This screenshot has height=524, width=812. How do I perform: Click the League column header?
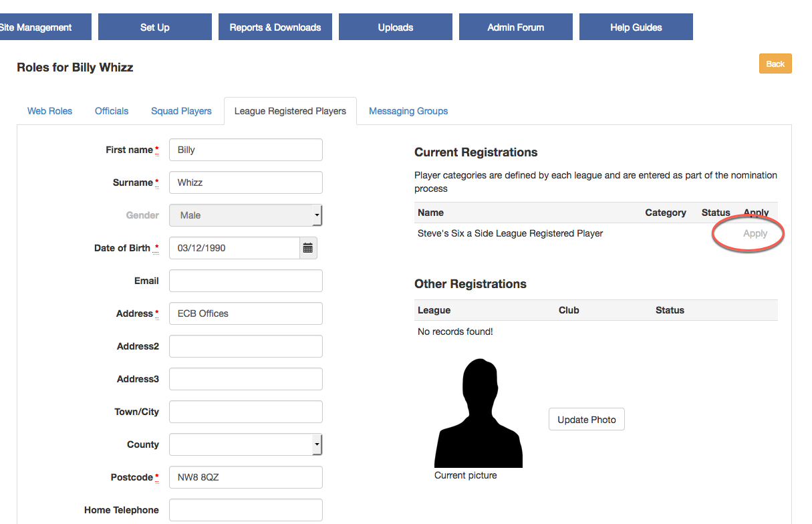click(x=434, y=310)
